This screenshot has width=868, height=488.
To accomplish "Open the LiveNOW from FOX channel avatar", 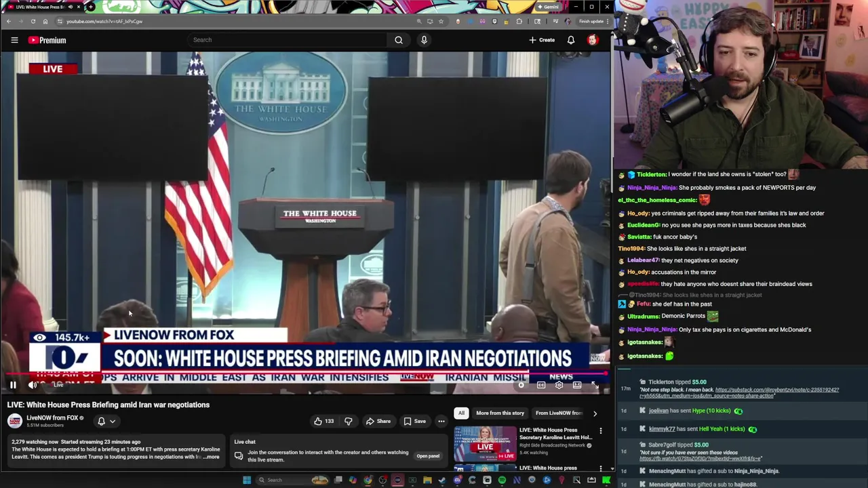I will point(14,421).
